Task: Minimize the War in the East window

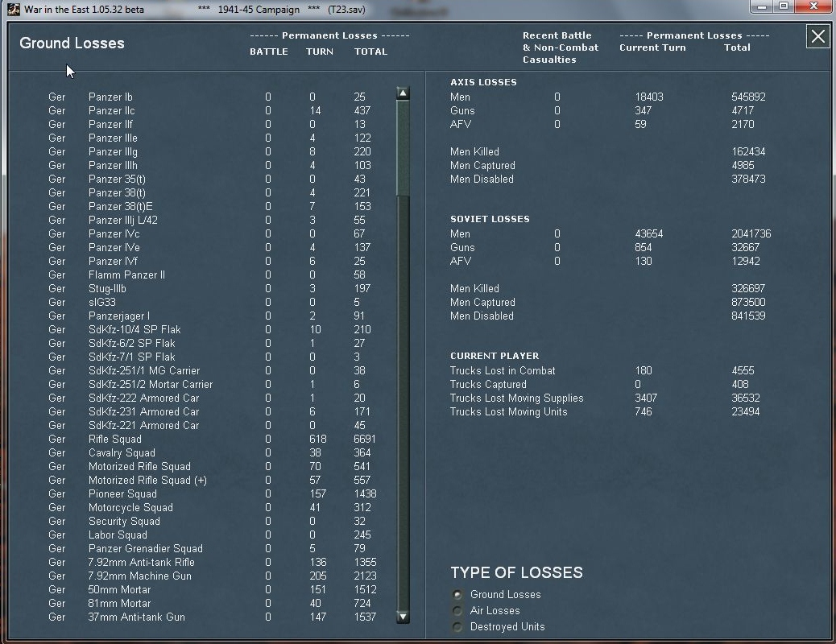Action: click(761, 6)
